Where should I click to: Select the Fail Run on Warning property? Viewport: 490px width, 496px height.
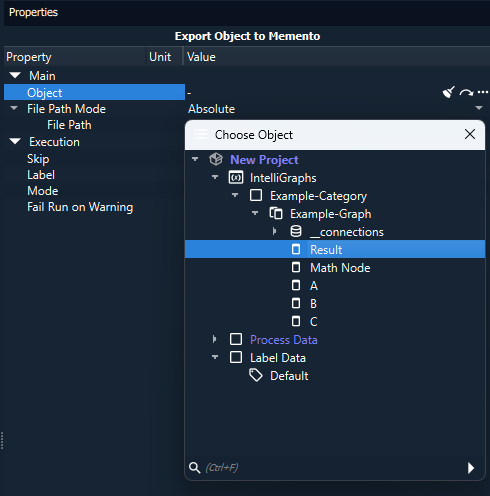[x=80, y=207]
